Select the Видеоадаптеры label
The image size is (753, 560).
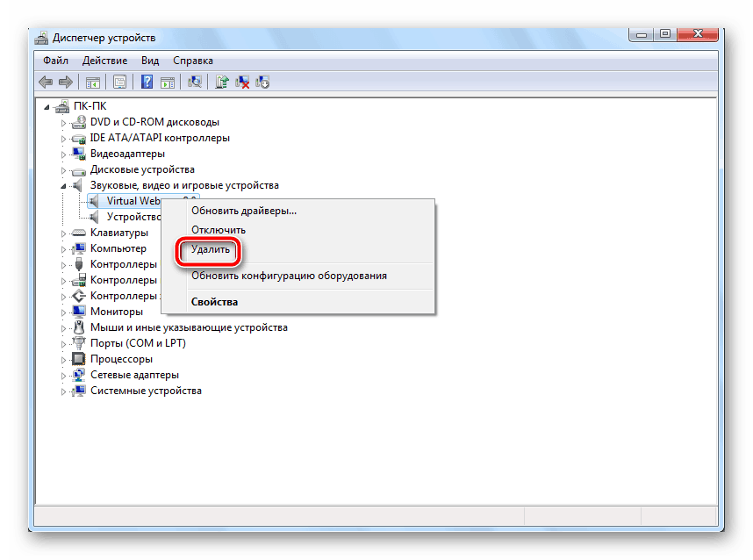(127, 154)
